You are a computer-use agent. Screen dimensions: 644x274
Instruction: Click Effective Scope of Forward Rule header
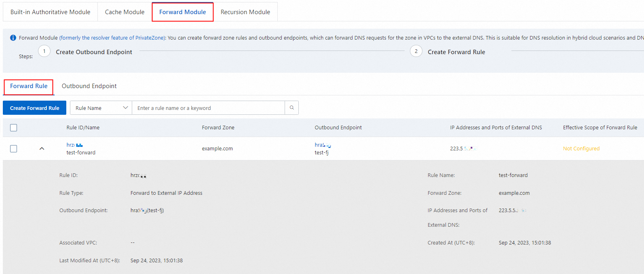600,128
